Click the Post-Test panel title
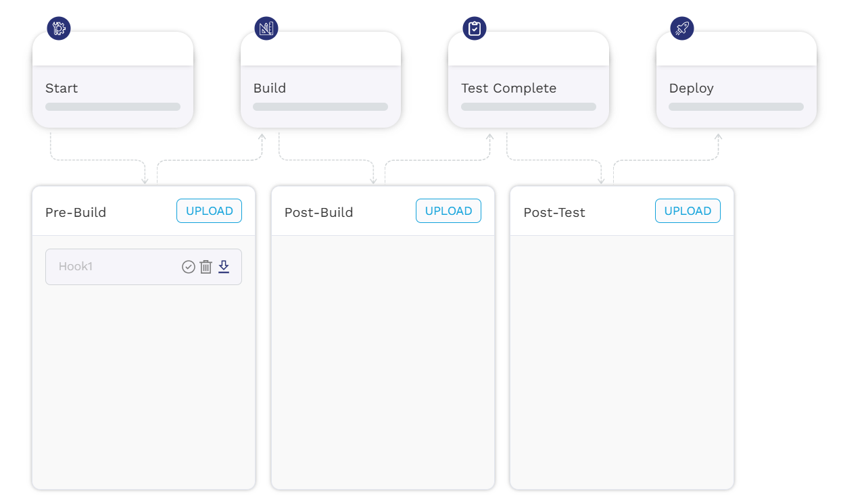Screen dimensions: 841x504 click(554, 212)
